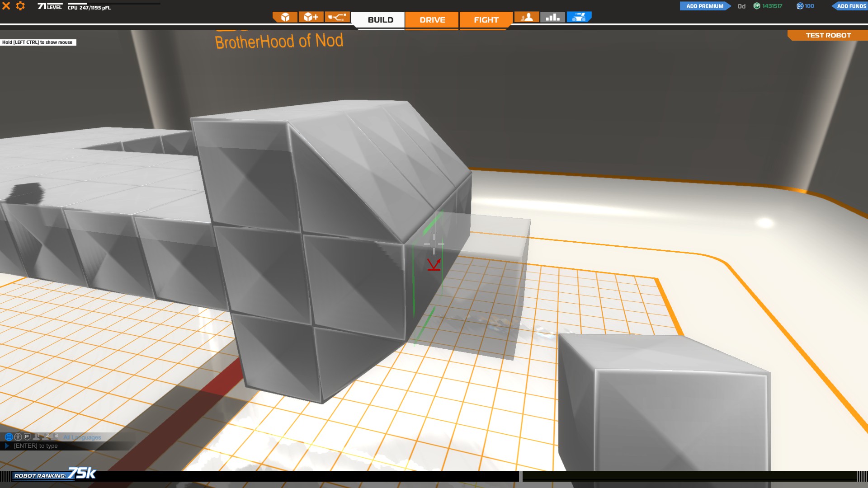Switch to the DRIVE tab
Screen dimensions: 868x488
(x=432, y=20)
